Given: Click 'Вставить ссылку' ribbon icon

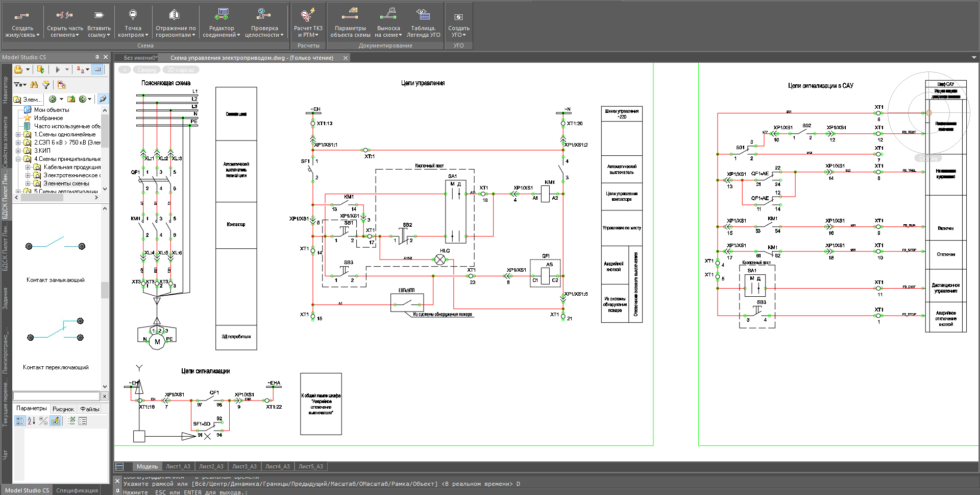Looking at the screenshot, I should click(x=99, y=15).
